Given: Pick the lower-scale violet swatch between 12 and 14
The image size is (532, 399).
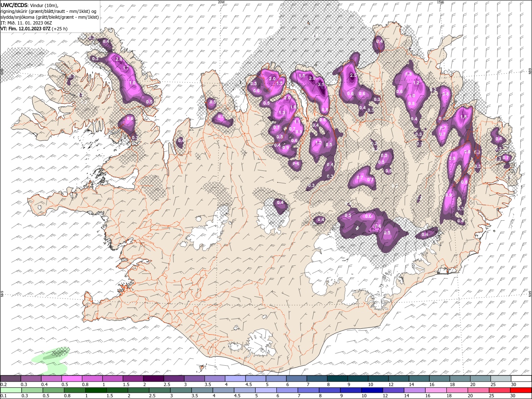Looking at the screenshot, I should click(393, 390).
